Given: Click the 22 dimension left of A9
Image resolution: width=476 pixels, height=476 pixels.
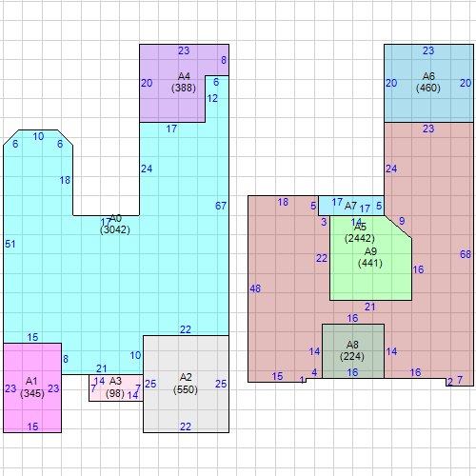Looking at the screenshot, I should click(322, 258).
